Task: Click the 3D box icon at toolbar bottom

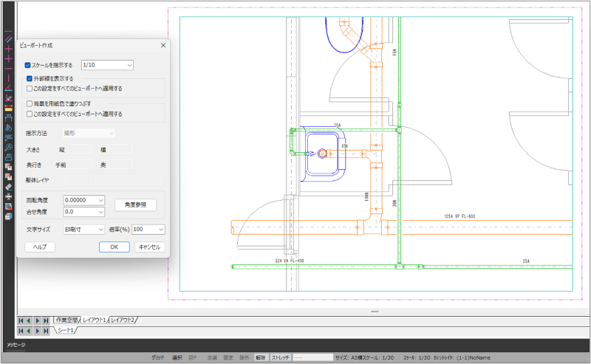Action: [x=9, y=216]
